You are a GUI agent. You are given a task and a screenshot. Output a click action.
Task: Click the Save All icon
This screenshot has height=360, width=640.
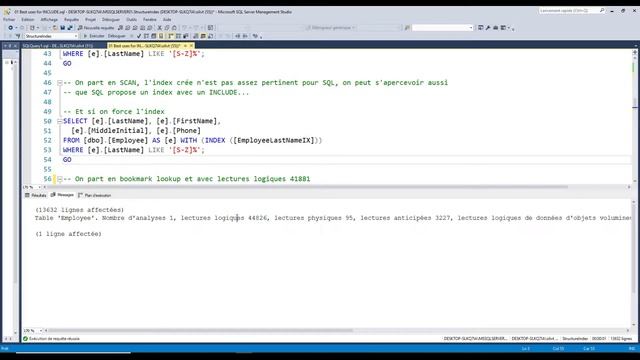tap(70, 28)
